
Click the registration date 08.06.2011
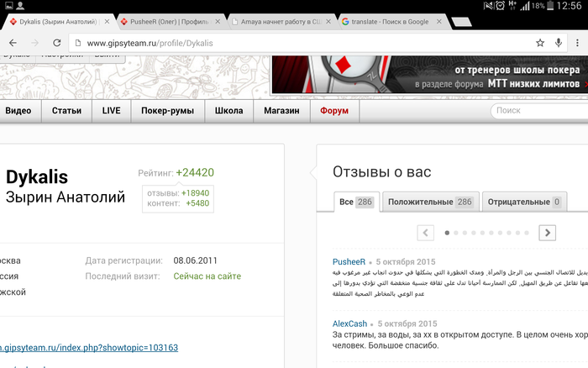click(x=196, y=260)
